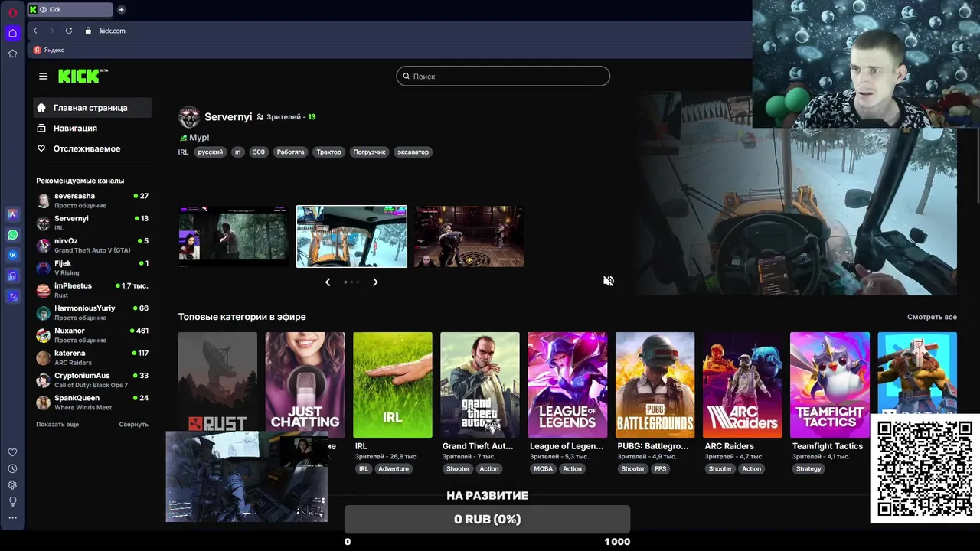Click the carousel page indicator dots

coord(351,282)
